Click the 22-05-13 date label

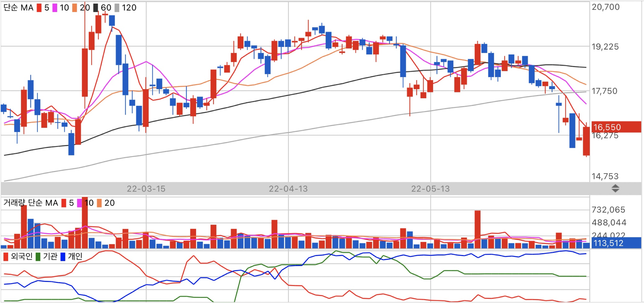430,189
